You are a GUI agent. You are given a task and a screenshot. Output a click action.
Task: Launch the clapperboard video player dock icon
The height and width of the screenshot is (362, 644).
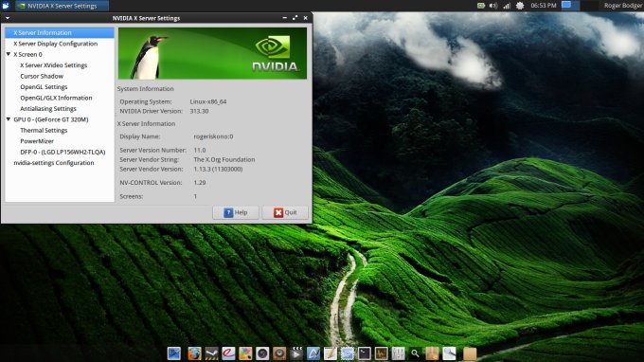coord(296,353)
